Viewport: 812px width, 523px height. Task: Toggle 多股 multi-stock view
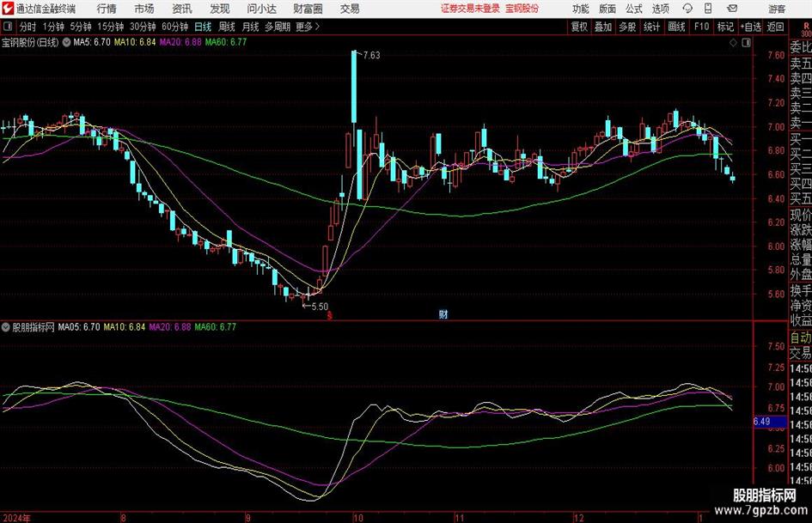click(627, 27)
